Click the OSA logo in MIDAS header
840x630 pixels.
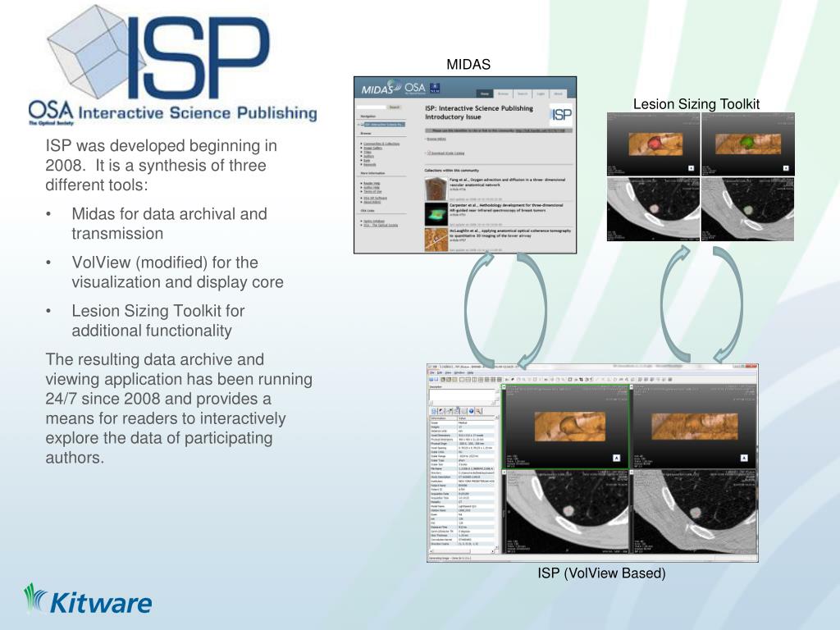tap(415, 89)
